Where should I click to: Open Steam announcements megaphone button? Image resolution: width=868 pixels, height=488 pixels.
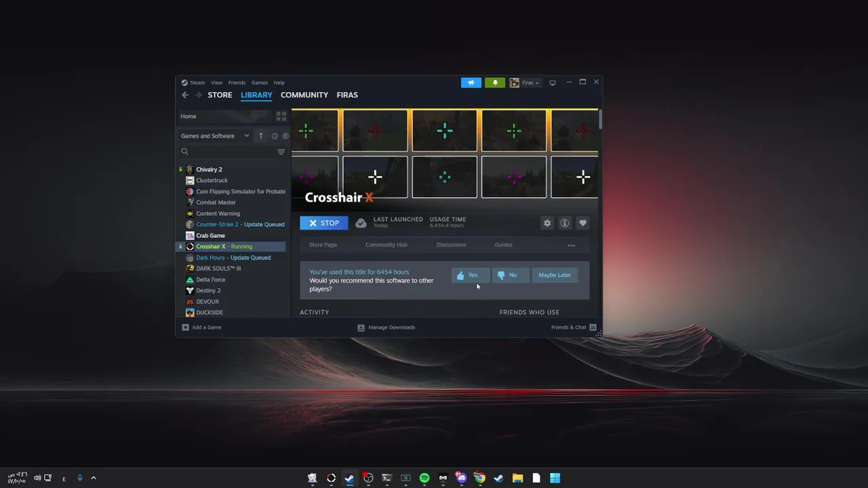pos(471,83)
